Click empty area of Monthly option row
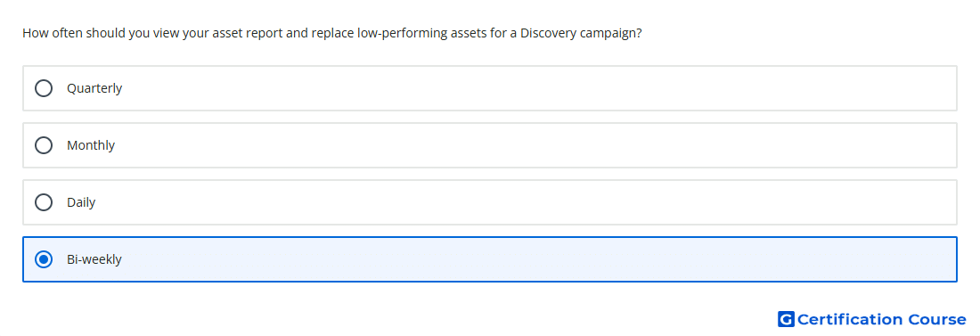 537,145
